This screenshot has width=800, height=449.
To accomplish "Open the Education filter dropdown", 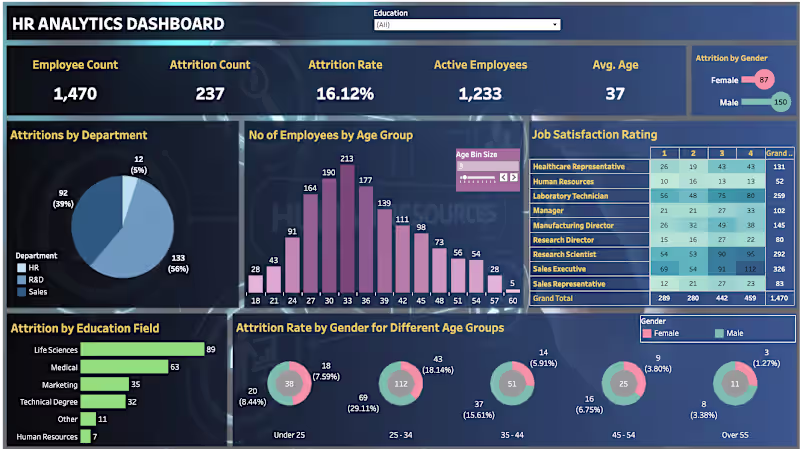I will tap(467, 24).
